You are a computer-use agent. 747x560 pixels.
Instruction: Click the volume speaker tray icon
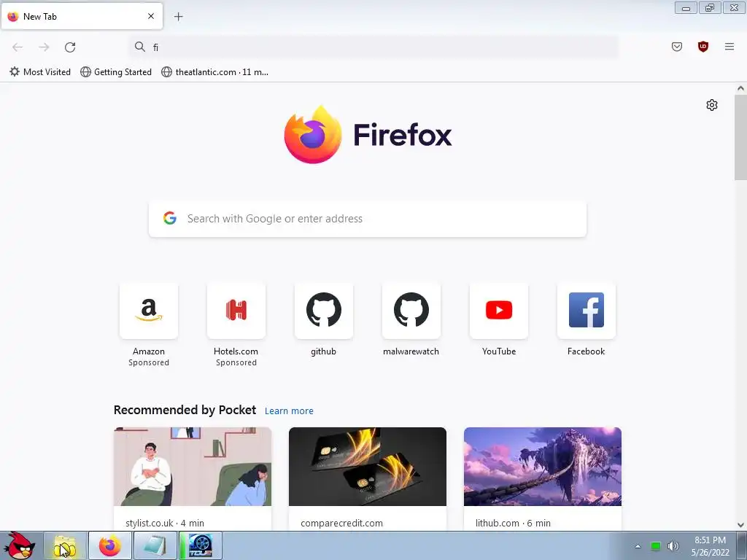pos(673,546)
